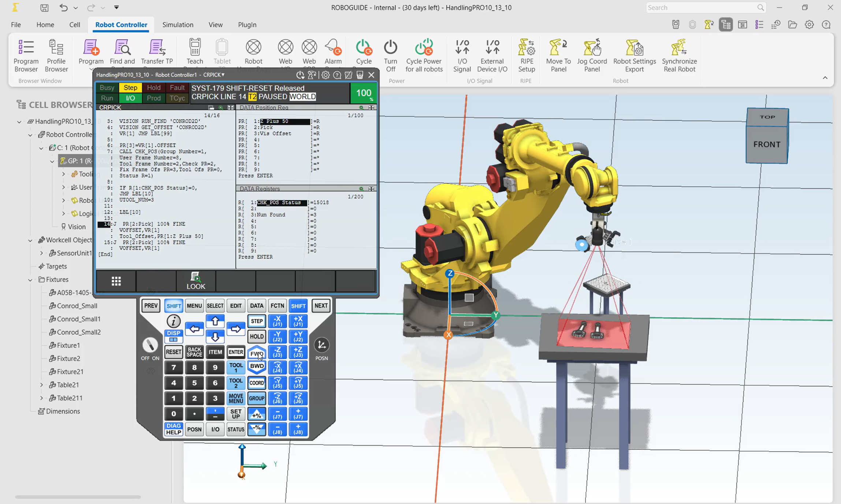
Task: Click the purple checklist quick icon
Action: (x=759, y=25)
